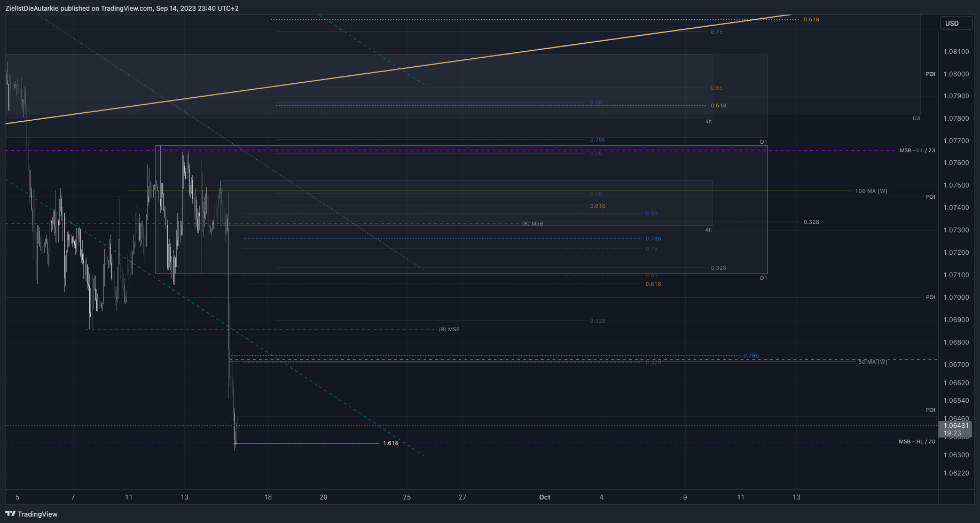980x523 pixels.
Task: Click the 1.06540 price axis label
Action: tap(956, 401)
